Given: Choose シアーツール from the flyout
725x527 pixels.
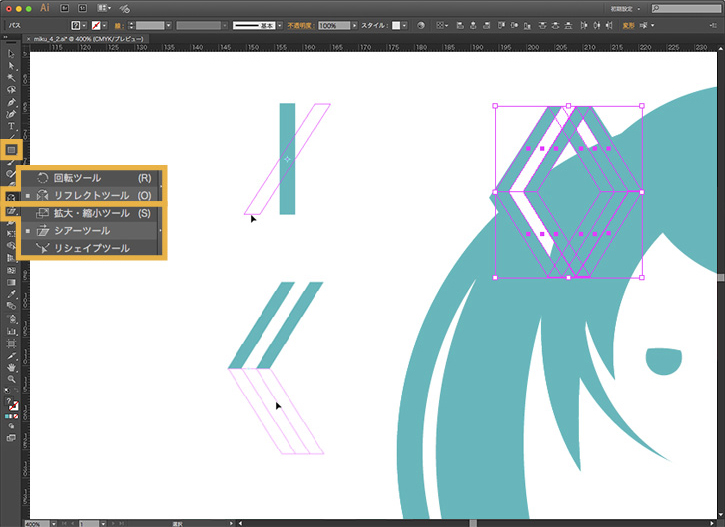Looking at the screenshot, I should click(x=92, y=231).
